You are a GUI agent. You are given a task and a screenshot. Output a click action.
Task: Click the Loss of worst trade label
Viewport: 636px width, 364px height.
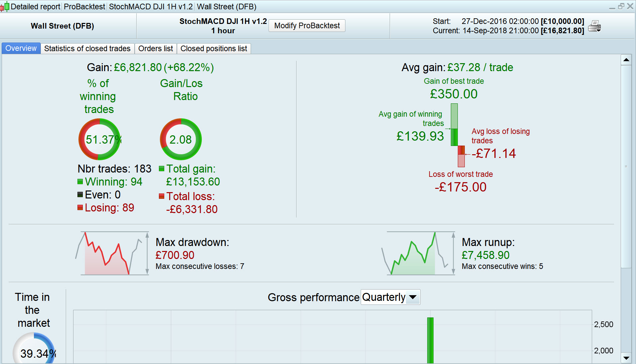point(460,174)
